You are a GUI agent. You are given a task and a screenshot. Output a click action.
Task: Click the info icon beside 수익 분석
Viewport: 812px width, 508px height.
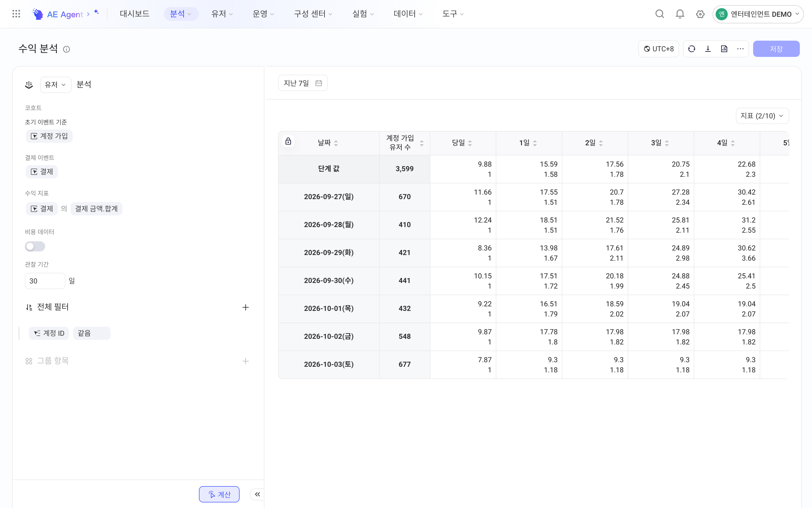[66, 49]
